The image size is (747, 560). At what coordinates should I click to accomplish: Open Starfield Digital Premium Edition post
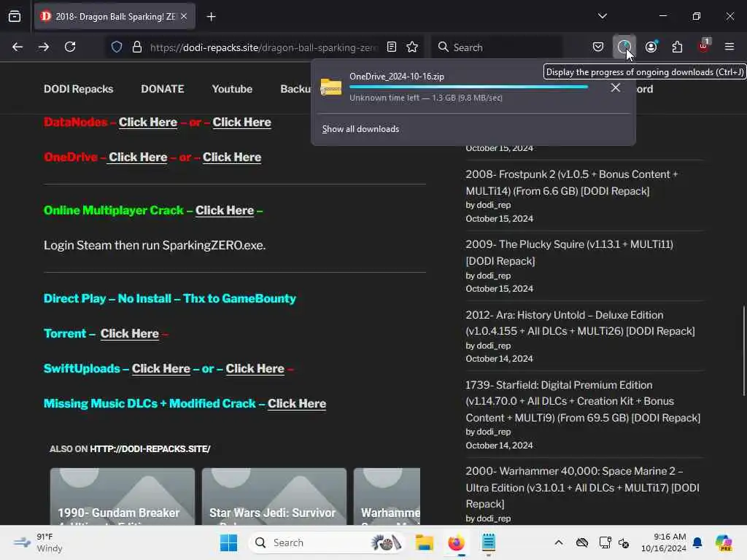click(583, 402)
